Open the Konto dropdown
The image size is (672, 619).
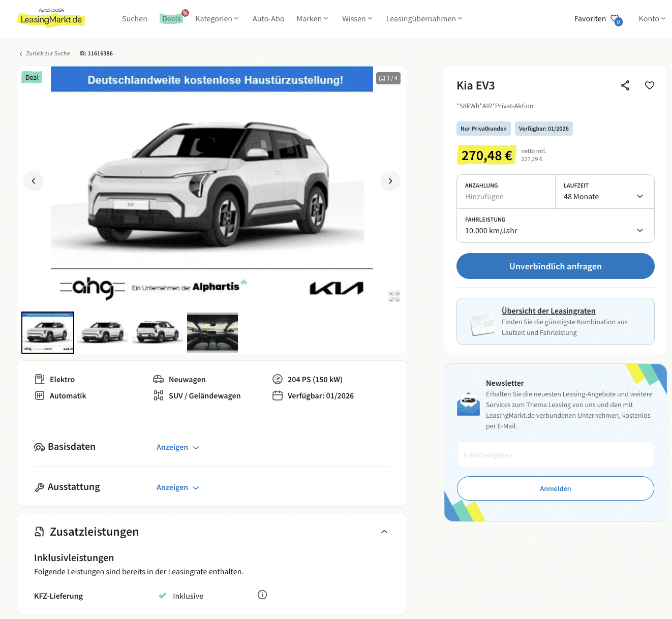coord(652,19)
